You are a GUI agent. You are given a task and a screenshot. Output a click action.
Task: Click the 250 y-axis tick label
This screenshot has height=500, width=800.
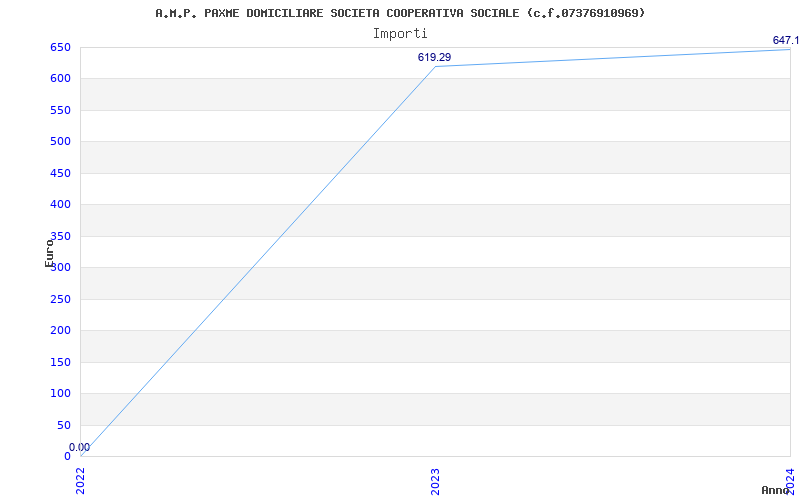click(x=60, y=299)
